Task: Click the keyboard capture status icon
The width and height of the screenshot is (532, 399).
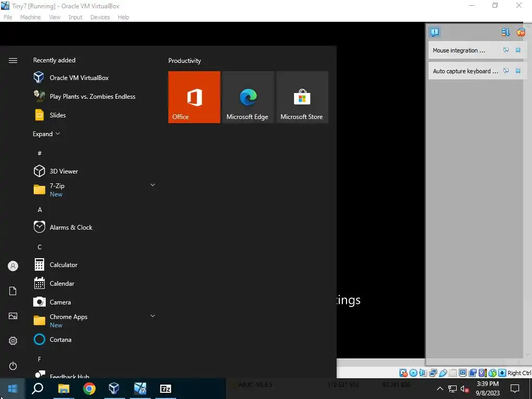Action: 502,373
